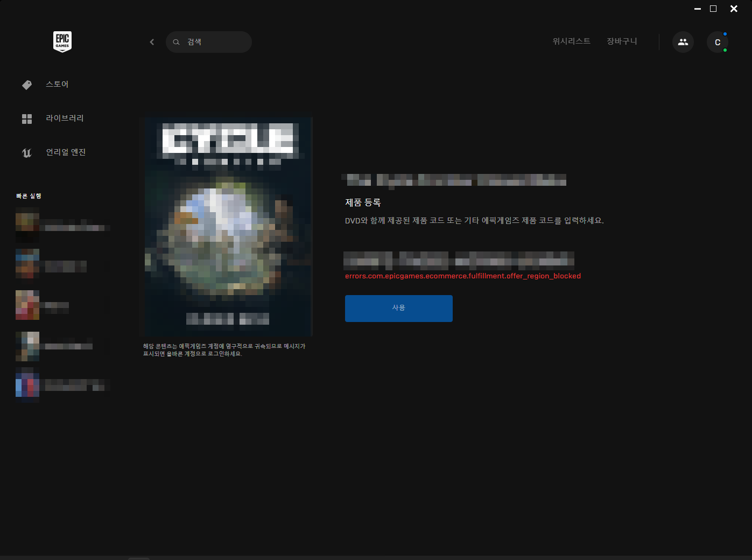Click the region_blocked error message text
Image resolution: width=752 pixels, height=560 pixels.
463,276
